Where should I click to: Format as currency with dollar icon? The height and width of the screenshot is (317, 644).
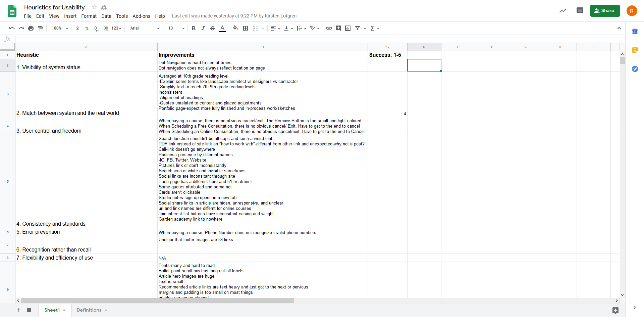click(x=77, y=28)
